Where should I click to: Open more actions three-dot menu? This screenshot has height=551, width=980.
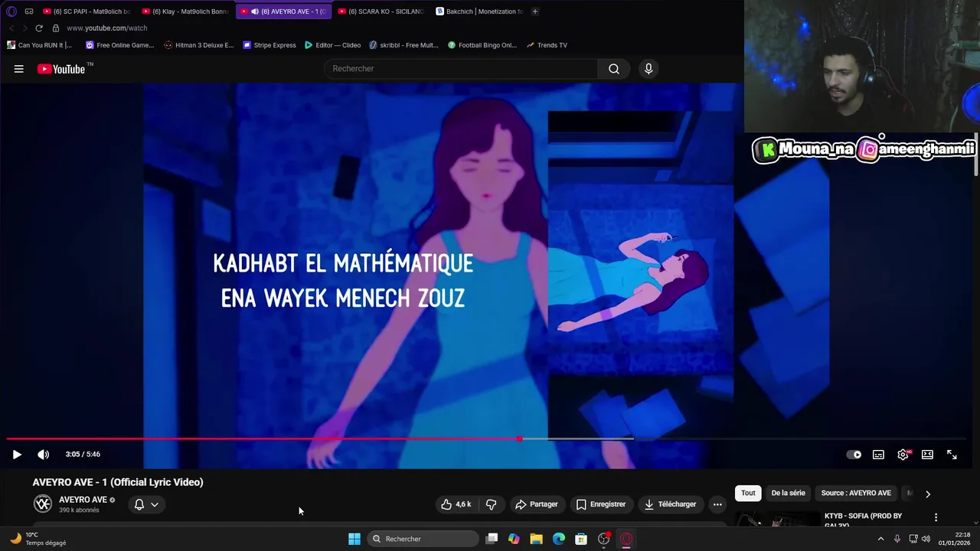[717, 504]
